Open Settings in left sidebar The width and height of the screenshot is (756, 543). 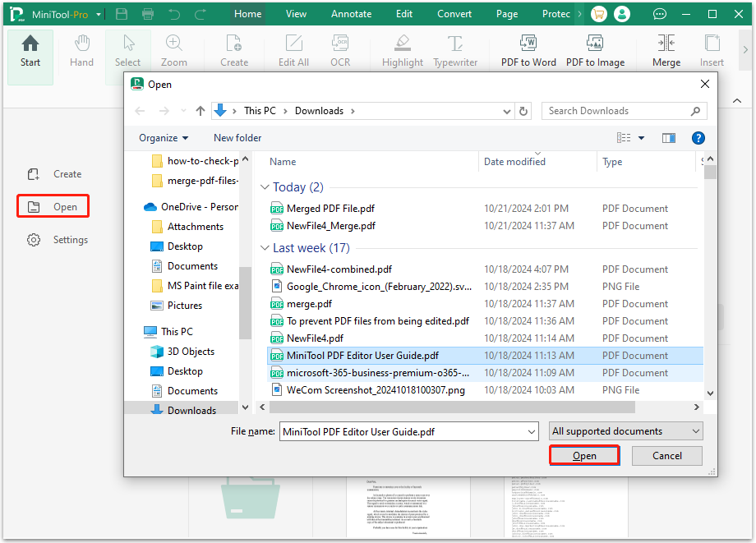(58, 240)
